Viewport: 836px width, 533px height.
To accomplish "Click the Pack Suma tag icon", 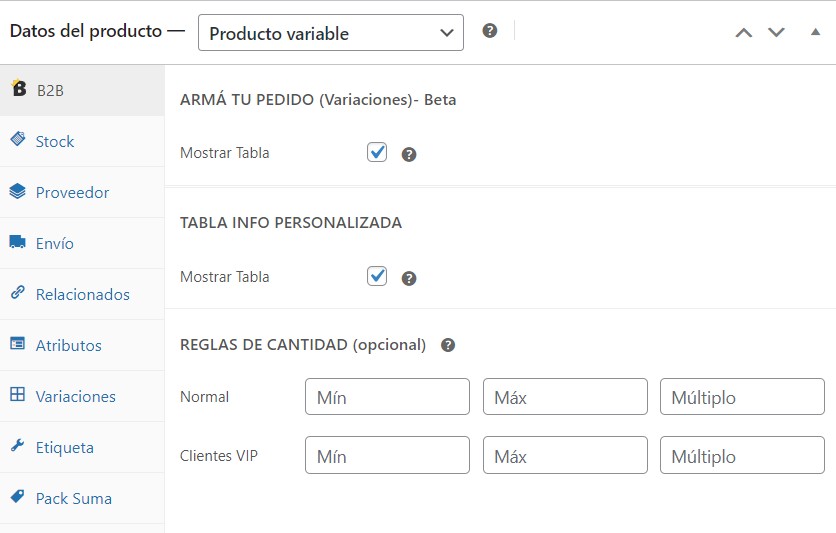I will (x=18, y=496).
